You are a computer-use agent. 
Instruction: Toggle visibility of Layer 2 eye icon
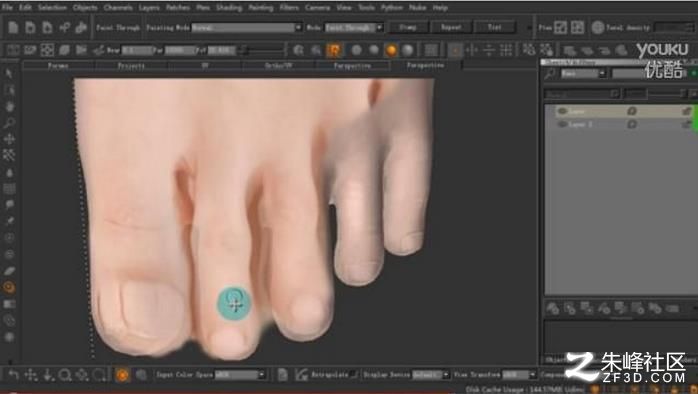[x=562, y=124]
